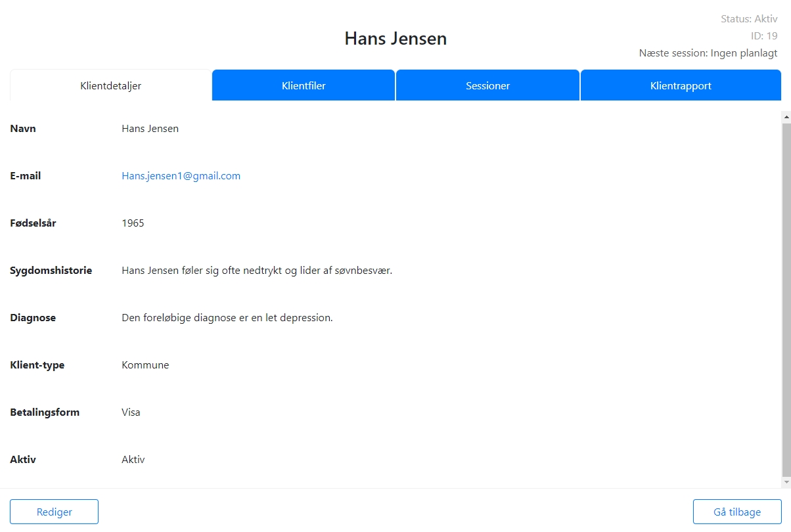Click the birth year value 1965
This screenshot has width=791, height=532.
133,223
